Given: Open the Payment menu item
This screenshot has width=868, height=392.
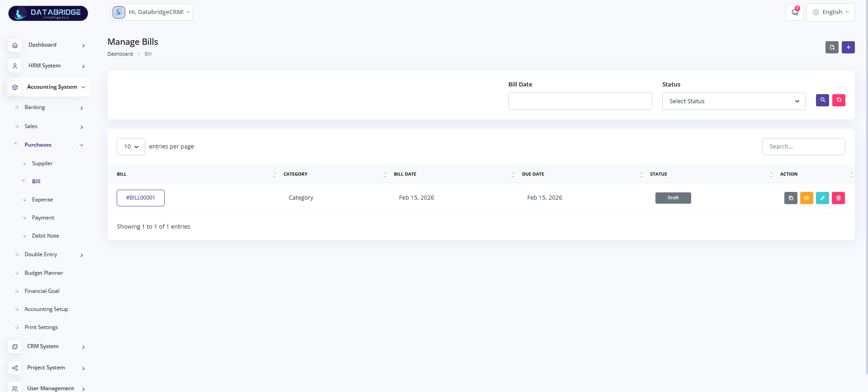Looking at the screenshot, I should point(43,218).
